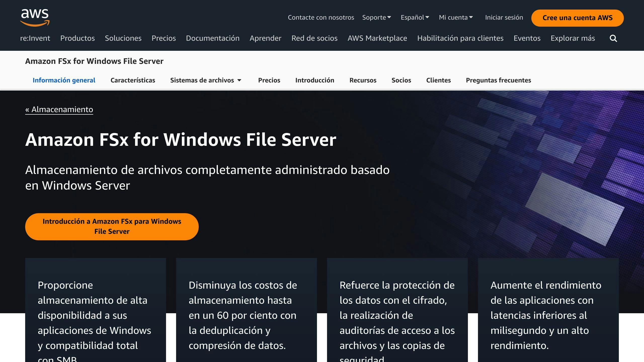Screen dimensions: 644x362
Task: Select the Introducción tab
Action: [x=315, y=80]
